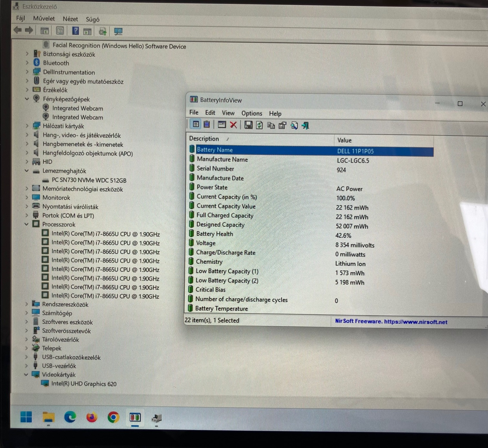Open the Súgó menu
488x448 pixels.
(x=92, y=19)
